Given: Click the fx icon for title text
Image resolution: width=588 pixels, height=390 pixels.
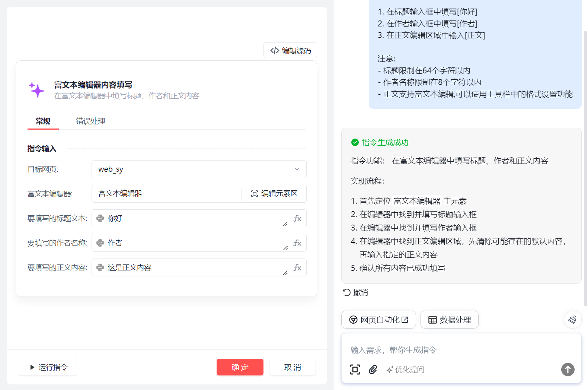Looking at the screenshot, I should (x=297, y=218).
